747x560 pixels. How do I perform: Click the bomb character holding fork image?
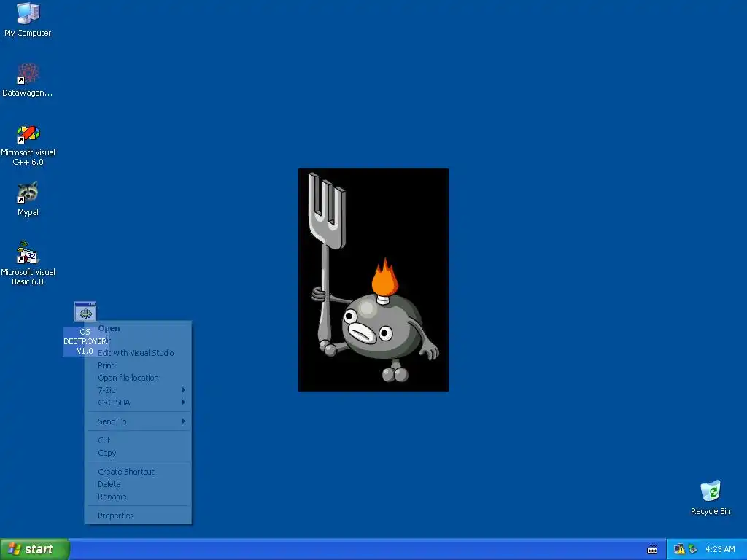pos(373,280)
